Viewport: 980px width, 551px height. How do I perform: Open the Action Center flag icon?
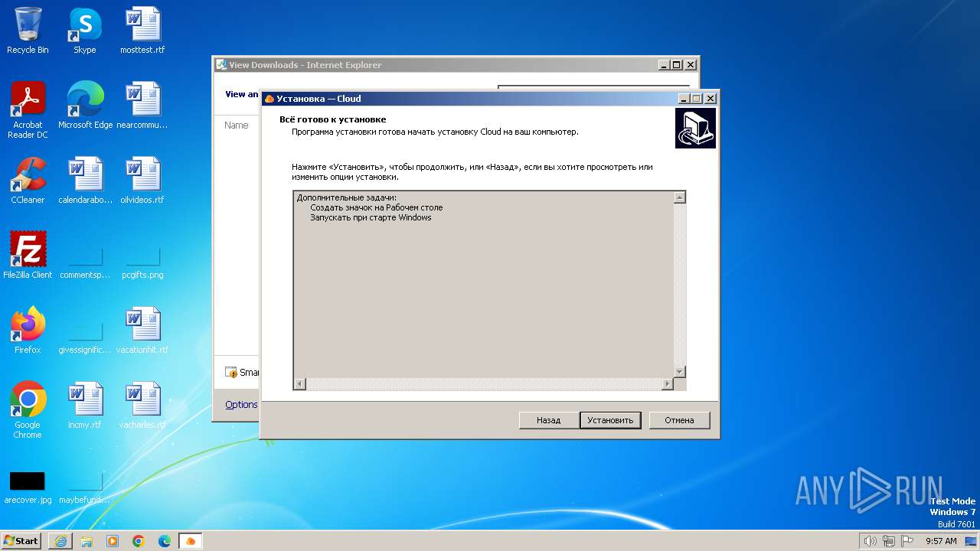(x=907, y=541)
